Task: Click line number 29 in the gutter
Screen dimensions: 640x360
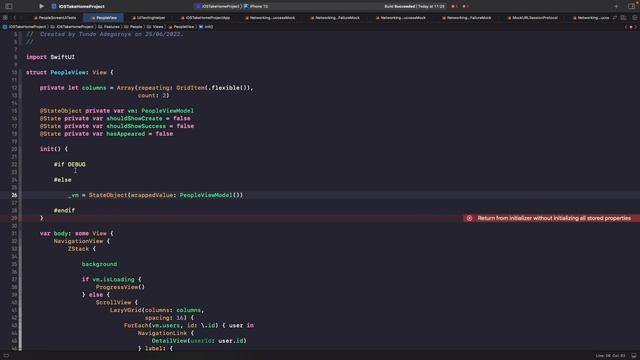Action: click(14, 218)
